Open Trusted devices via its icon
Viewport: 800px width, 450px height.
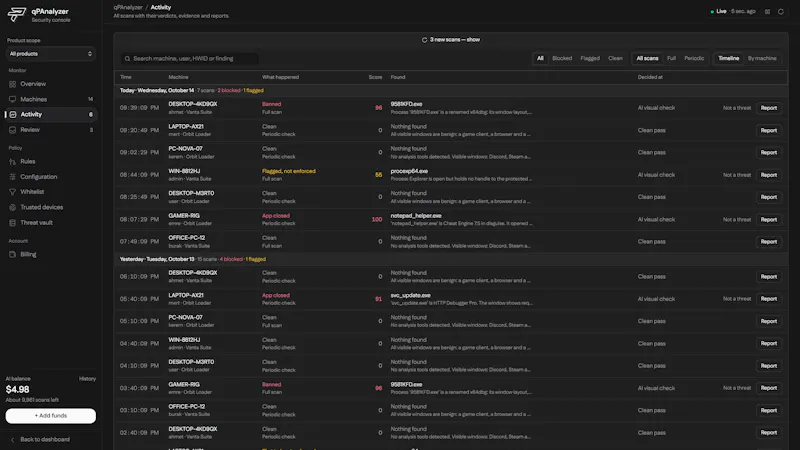coord(12,207)
